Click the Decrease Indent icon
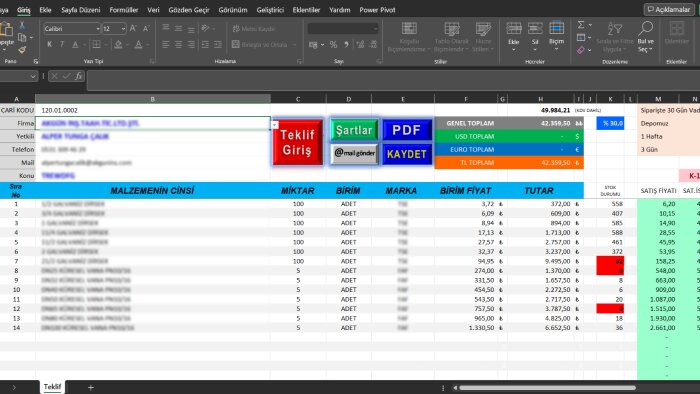Screen dimensions: 700x394 click(x=205, y=44)
